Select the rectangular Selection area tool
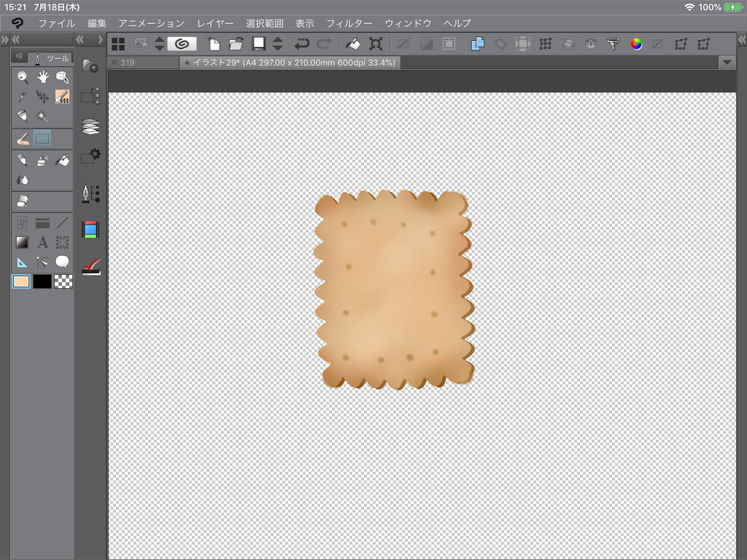This screenshot has width=747, height=560. (42, 139)
